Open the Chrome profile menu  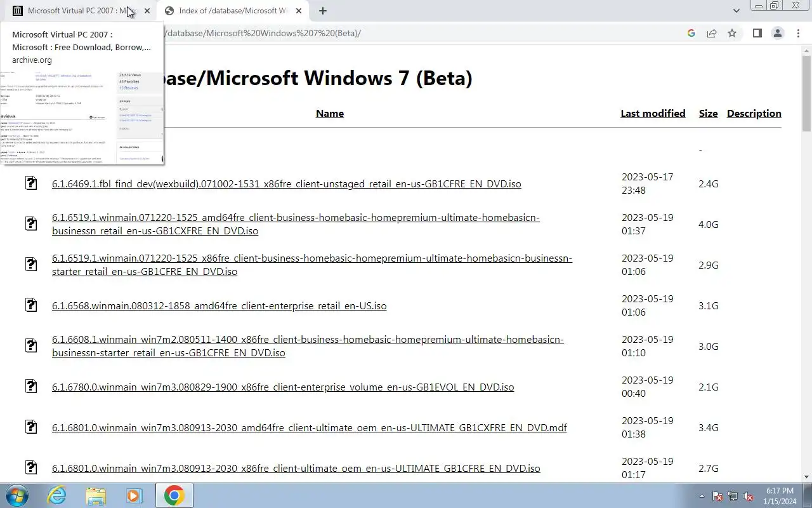777,33
